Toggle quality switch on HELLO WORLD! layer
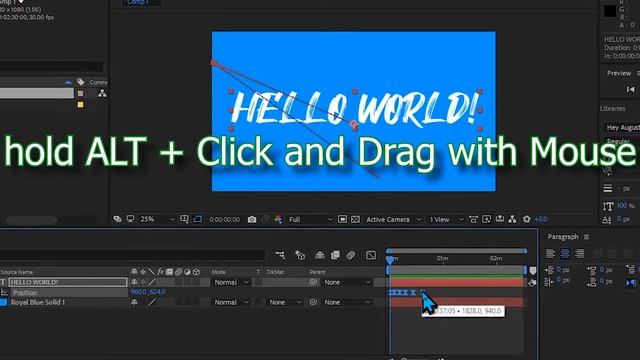This screenshot has height=360, width=640. pos(152,282)
